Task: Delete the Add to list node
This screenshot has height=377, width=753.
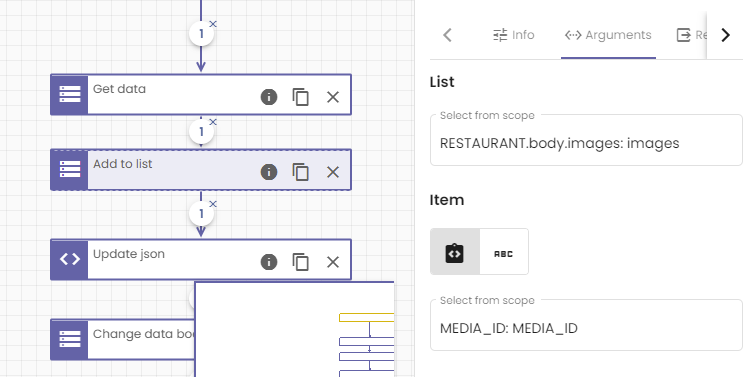Action: pos(333,172)
